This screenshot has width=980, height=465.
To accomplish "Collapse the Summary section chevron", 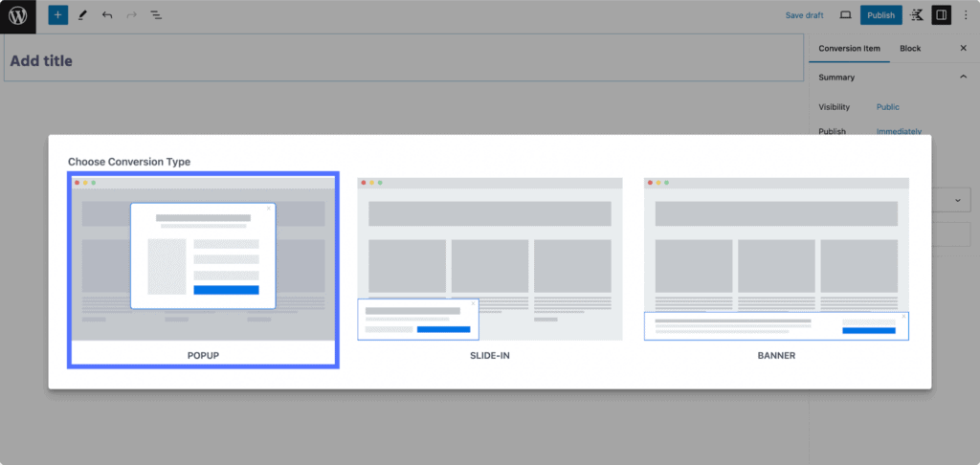I will pyautogui.click(x=963, y=77).
